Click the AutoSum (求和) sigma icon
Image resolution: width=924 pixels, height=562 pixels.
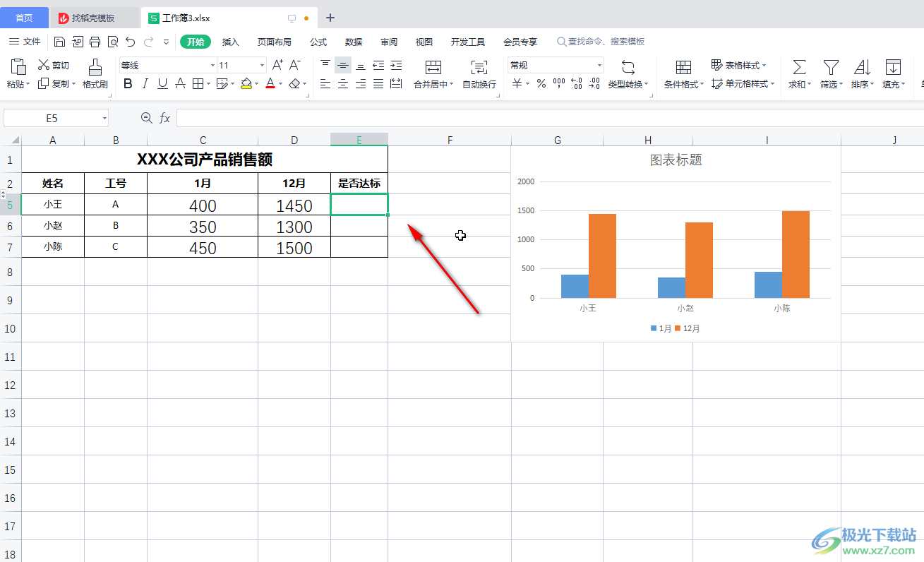click(799, 67)
